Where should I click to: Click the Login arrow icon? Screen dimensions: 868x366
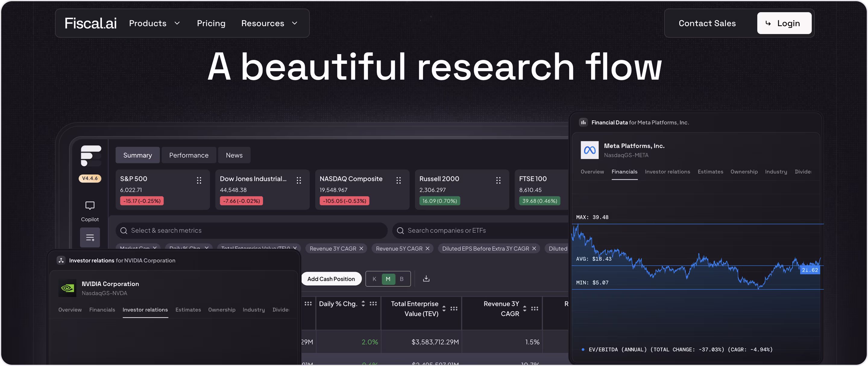(x=768, y=23)
